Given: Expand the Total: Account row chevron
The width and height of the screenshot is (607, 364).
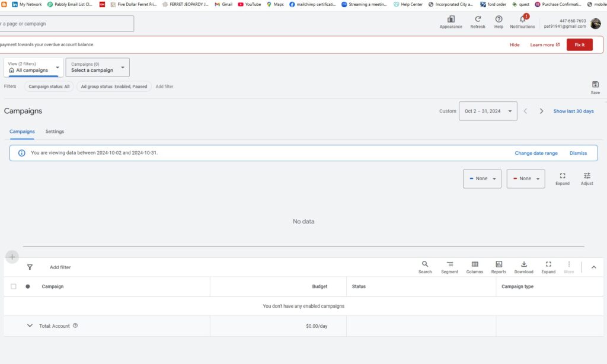Looking at the screenshot, I should click(x=30, y=325).
